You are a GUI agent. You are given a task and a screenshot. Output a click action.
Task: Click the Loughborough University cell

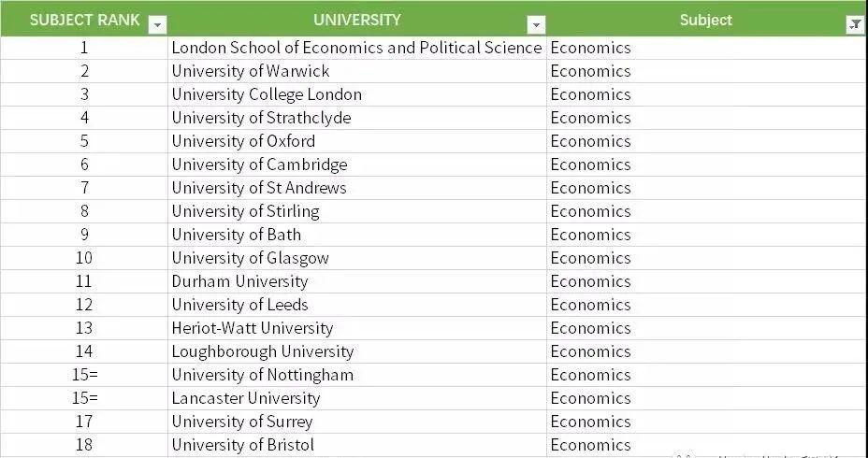coord(357,351)
